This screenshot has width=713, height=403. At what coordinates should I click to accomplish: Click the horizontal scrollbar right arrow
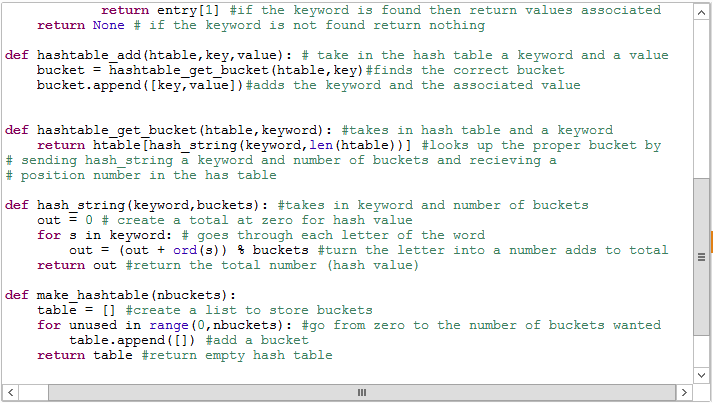pyautogui.click(x=684, y=392)
